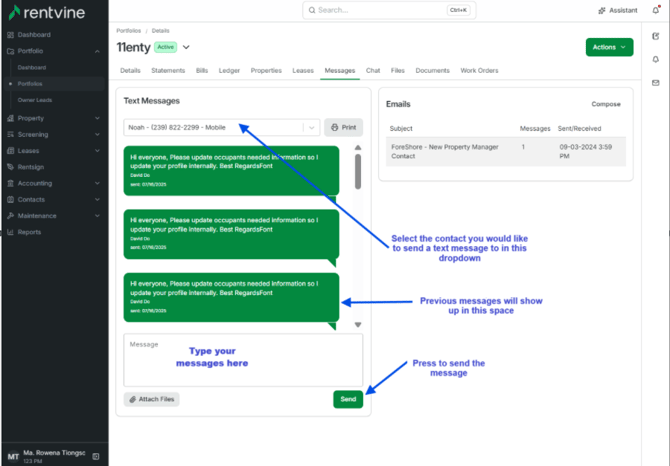
Task: Open the ForeShore New Property Manager email
Action: (505, 152)
